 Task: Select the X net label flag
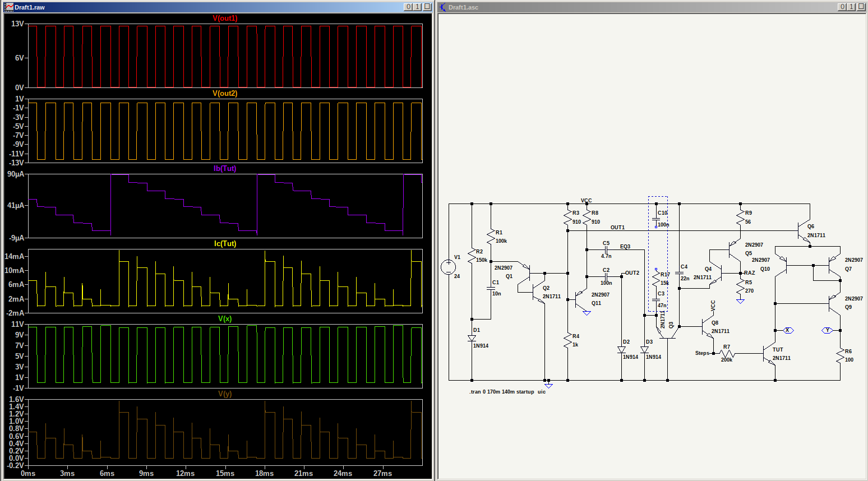coord(788,330)
